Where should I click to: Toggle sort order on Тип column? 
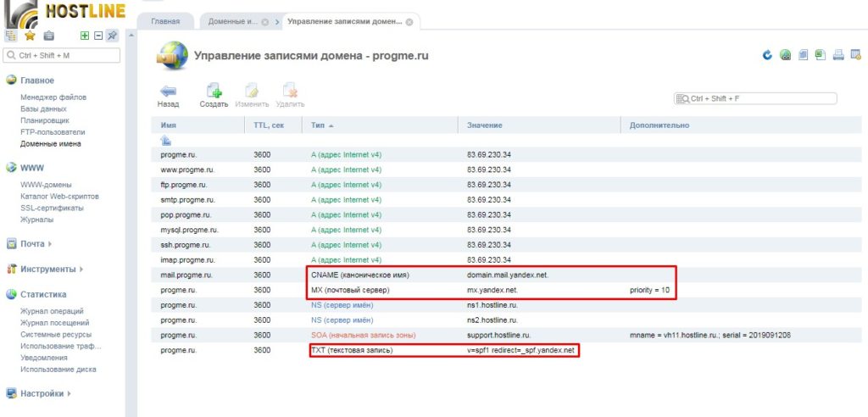click(380, 125)
